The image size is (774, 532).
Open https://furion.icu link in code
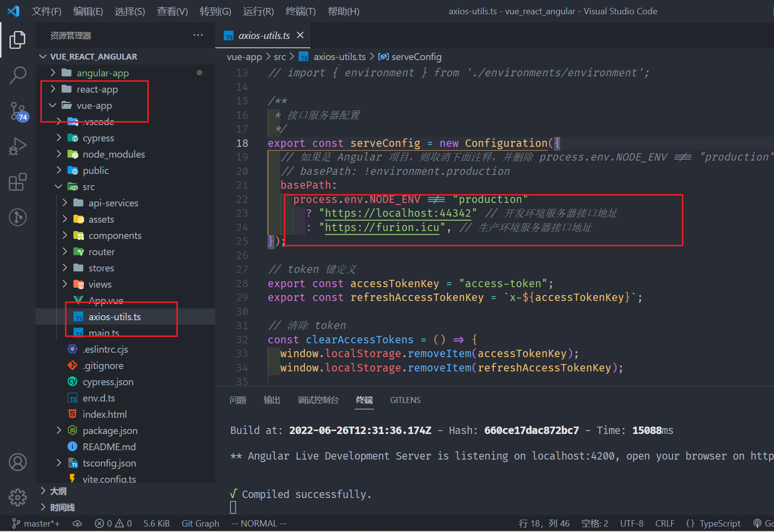click(382, 228)
